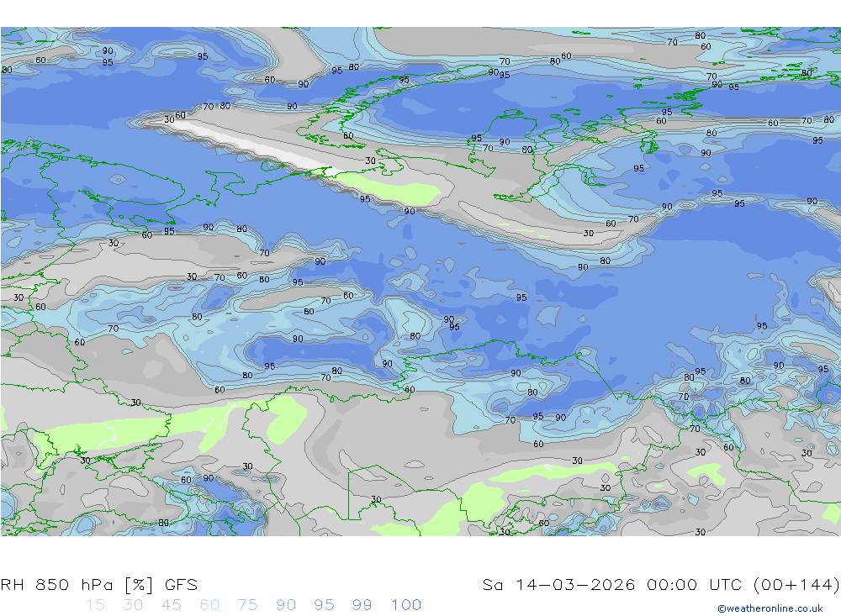Select the legend value 45
The width and height of the screenshot is (841, 616).
point(171,605)
